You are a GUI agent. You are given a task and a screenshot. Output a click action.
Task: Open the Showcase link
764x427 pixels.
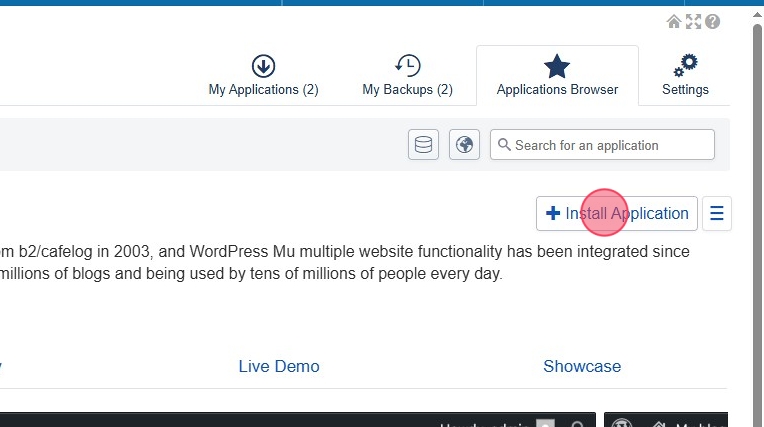pos(582,366)
